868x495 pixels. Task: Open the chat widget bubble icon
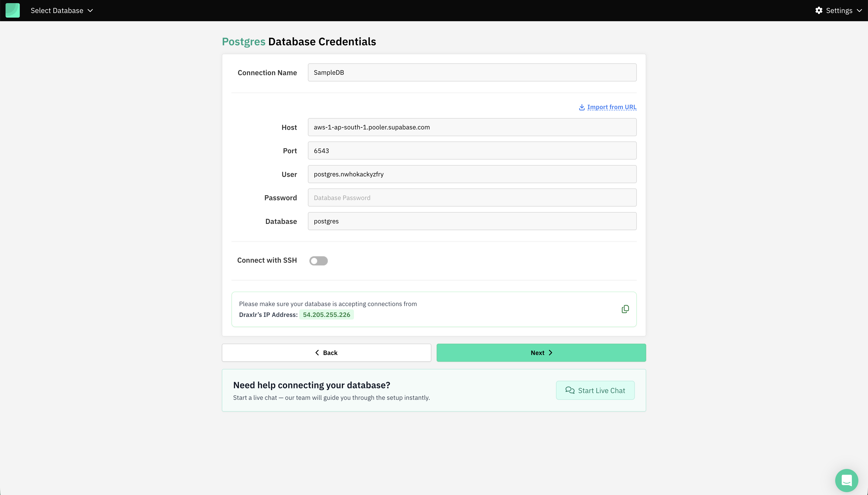pos(846,480)
